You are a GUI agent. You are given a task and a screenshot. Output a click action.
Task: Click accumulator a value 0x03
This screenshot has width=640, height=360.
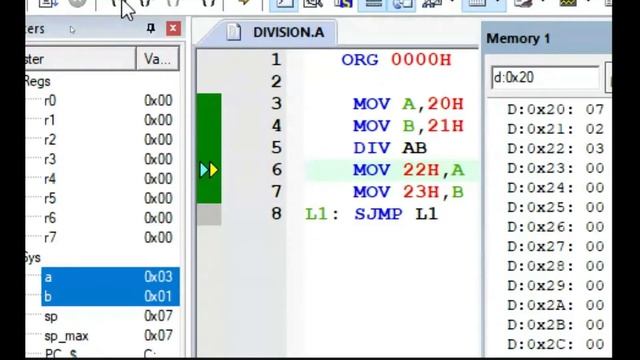(158, 277)
